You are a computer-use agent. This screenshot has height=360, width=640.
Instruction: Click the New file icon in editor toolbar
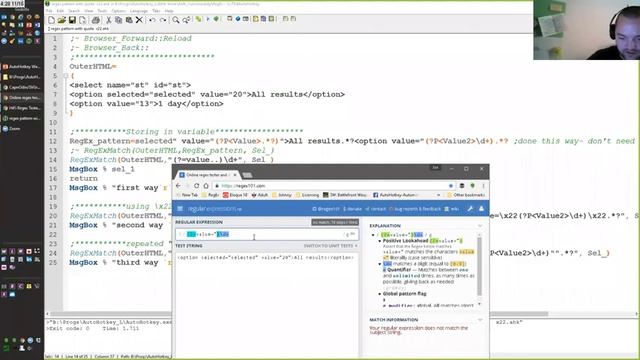pos(51,20)
